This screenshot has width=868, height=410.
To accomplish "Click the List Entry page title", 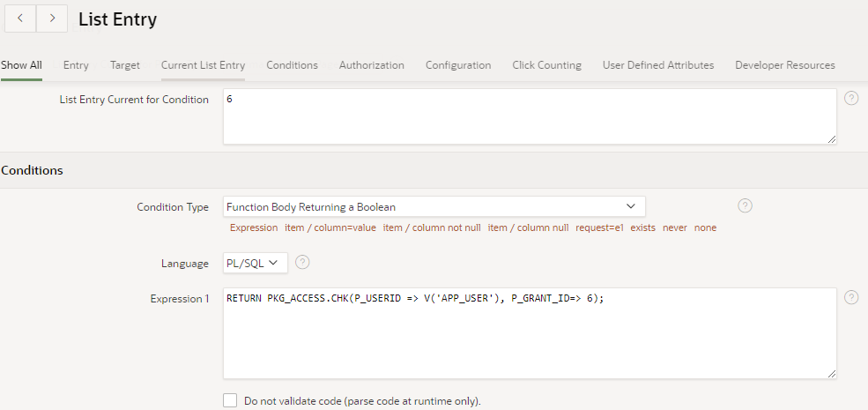I will [x=117, y=19].
